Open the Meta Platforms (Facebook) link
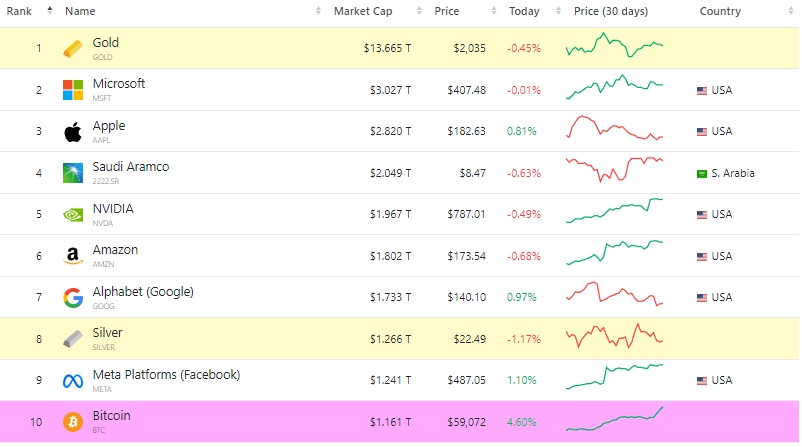This screenshot has height=447, width=802. tap(166, 374)
